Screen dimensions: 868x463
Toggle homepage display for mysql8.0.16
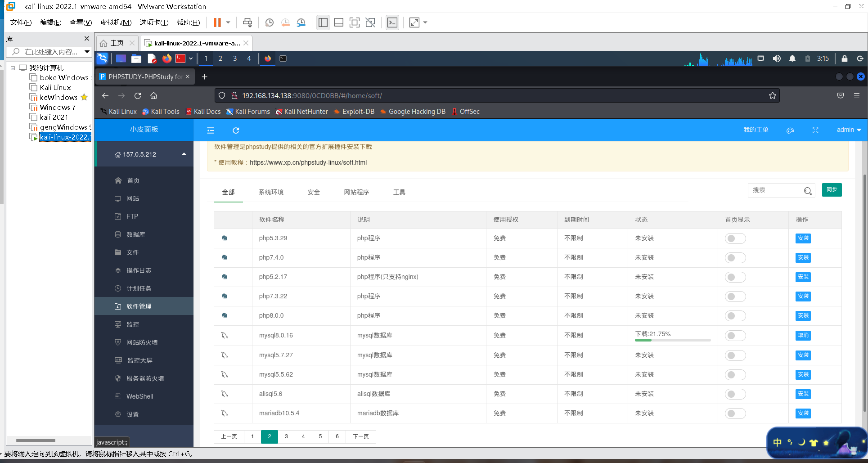pos(735,336)
